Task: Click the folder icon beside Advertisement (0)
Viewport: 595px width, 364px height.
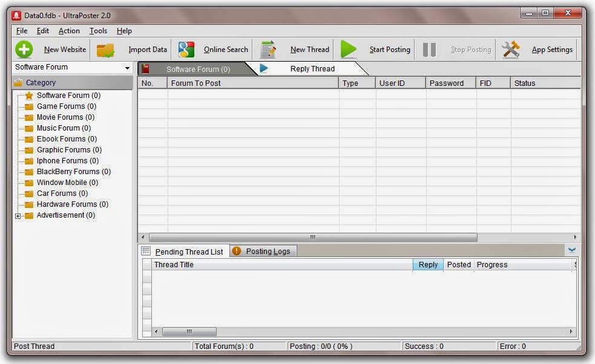Action: tap(29, 216)
